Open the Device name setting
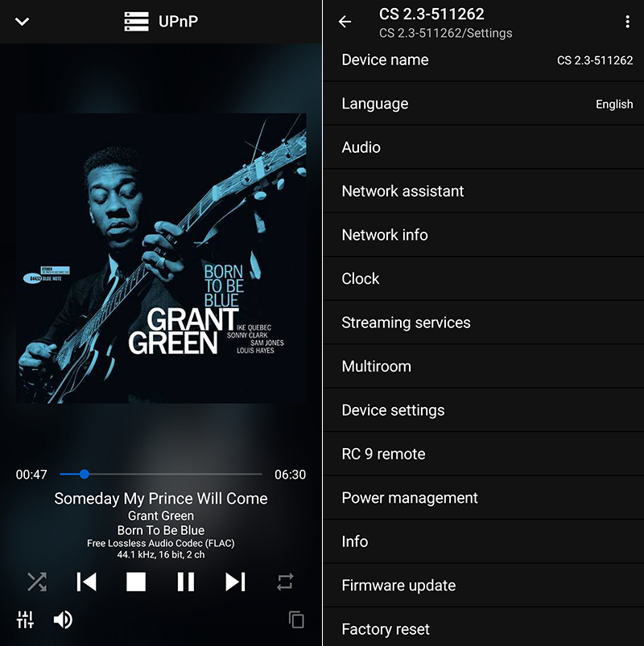The width and height of the screenshot is (644, 646). [x=484, y=60]
